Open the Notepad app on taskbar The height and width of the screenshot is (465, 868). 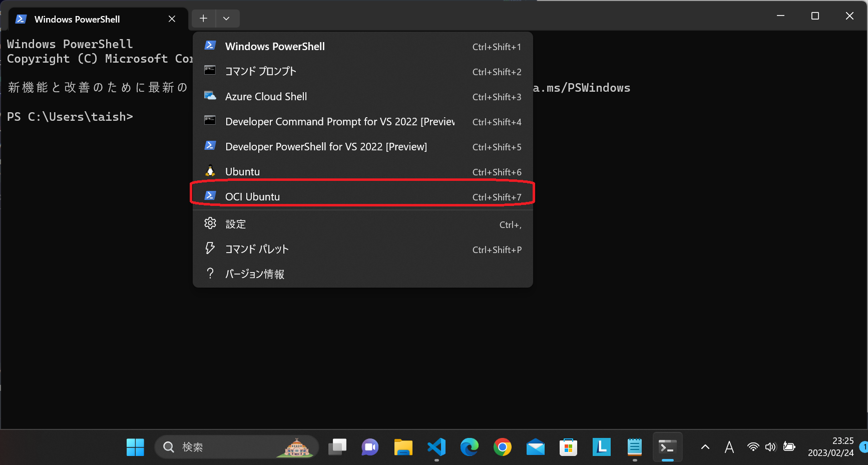click(635, 447)
